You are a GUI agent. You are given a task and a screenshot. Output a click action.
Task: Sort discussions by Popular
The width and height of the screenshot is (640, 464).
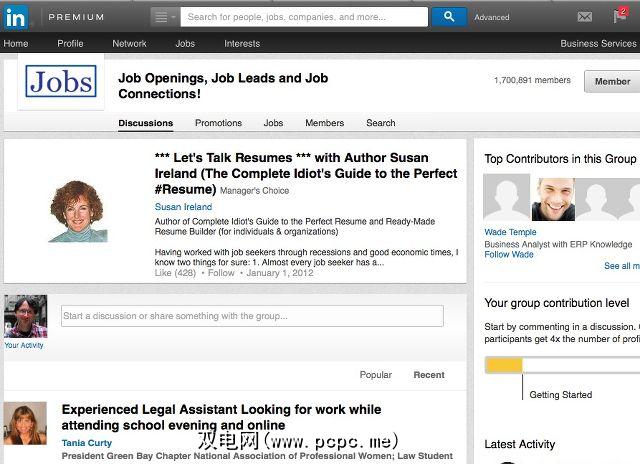[376, 375]
